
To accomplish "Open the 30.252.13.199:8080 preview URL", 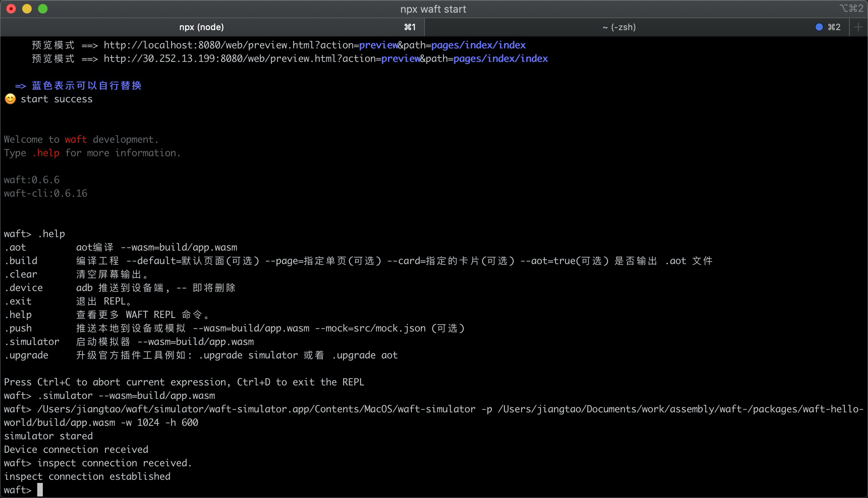I will (x=325, y=59).
